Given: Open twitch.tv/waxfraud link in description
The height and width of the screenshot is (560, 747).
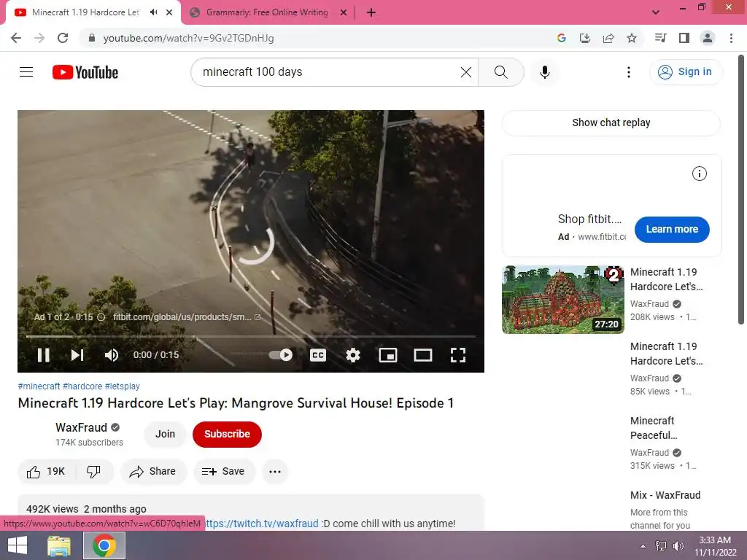Looking at the screenshot, I should (262, 524).
